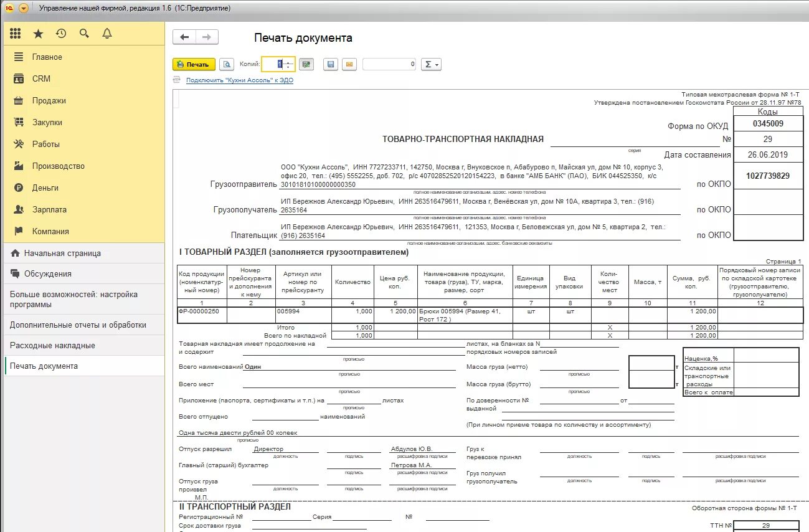Click product name Брюки 005994 cell
This screenshot has height=532, width=809.
click(465, 315)
